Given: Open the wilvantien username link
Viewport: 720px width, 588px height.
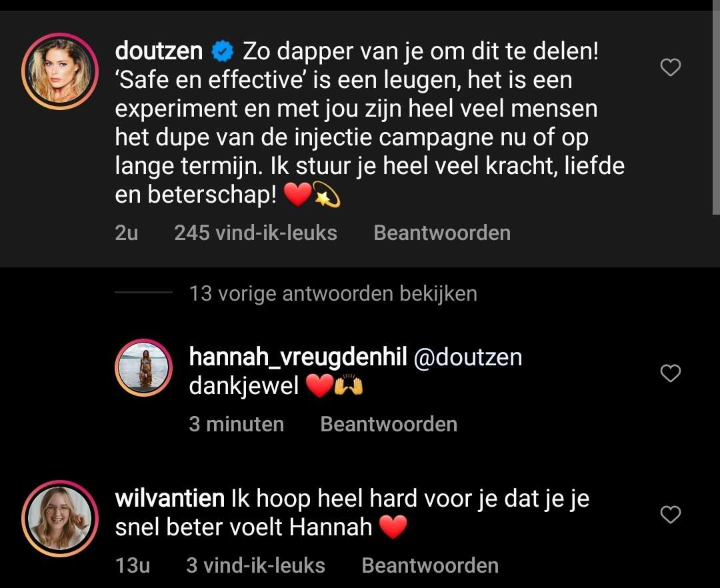Looking at the screenshot, I should point(169,499).
